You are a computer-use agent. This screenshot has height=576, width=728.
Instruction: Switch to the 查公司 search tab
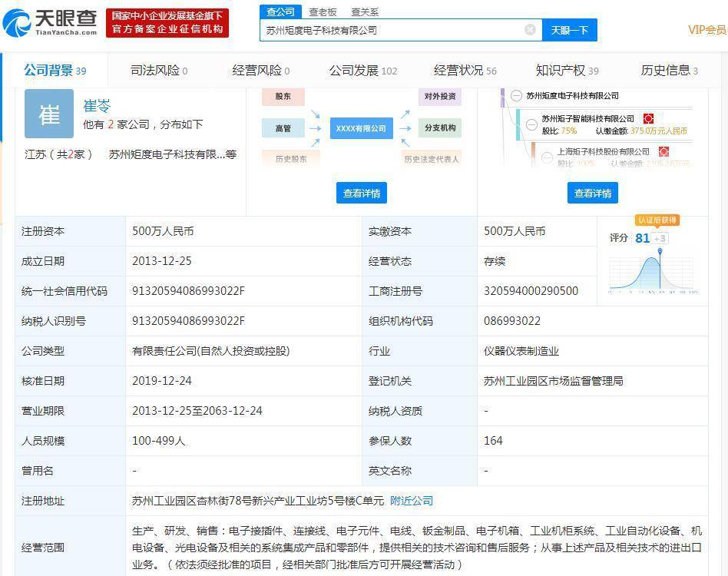click(280, 12)
